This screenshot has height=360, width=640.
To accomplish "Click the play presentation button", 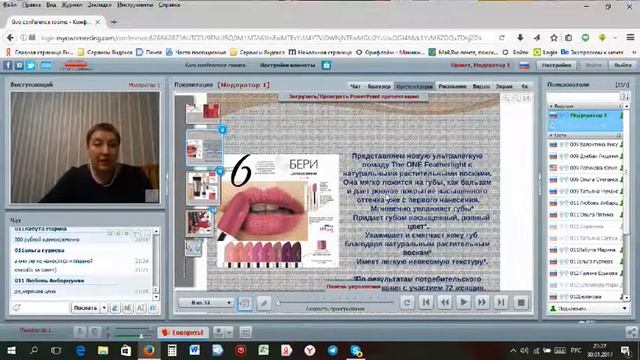I will click(x=463, y=302).
